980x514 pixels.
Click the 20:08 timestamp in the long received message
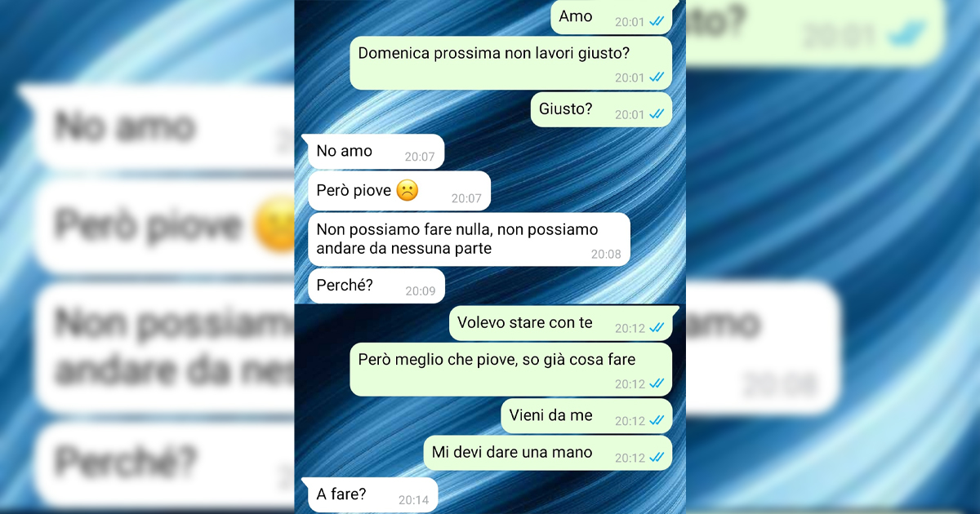tap(606, 255)
